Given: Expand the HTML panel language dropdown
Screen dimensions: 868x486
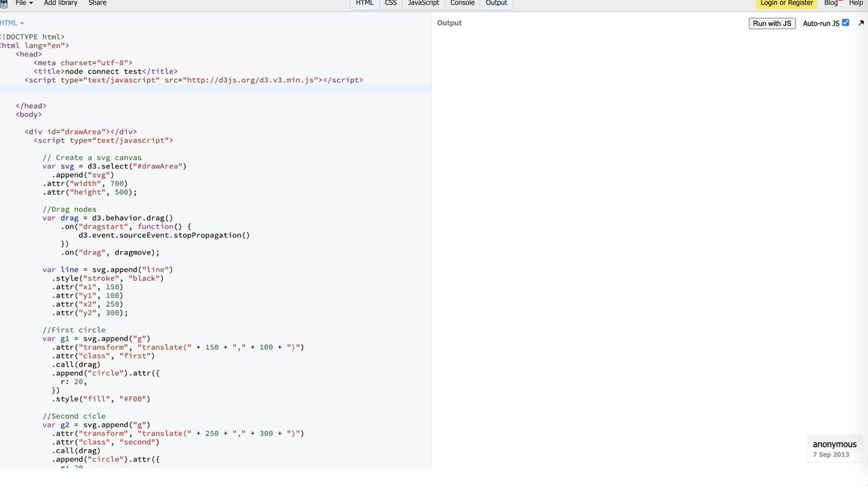Looking at the screenshot, I should pyautogui.click(x=12, y=23).
